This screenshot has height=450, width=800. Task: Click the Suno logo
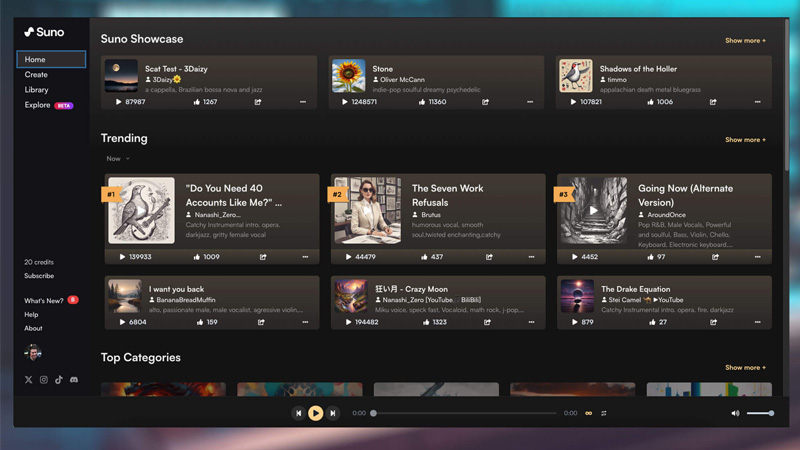[44, 32]
